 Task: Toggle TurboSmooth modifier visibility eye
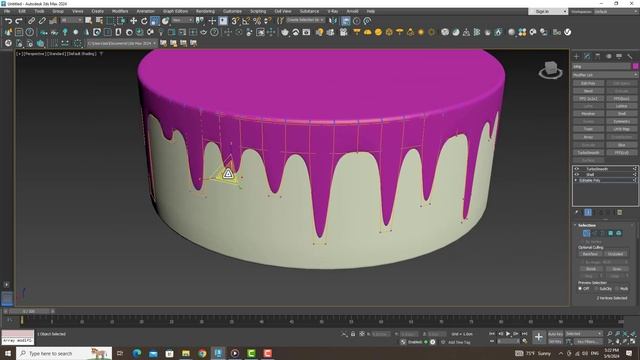[x=577, y=169]
